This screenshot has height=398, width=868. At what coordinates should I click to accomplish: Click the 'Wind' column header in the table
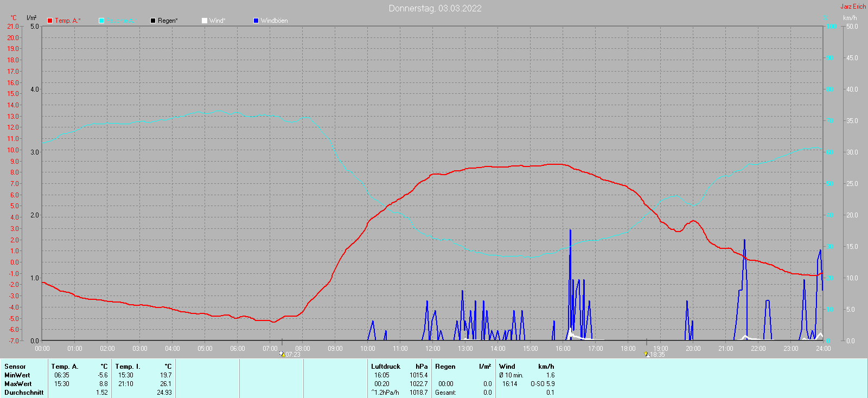[x=507, y=367]
